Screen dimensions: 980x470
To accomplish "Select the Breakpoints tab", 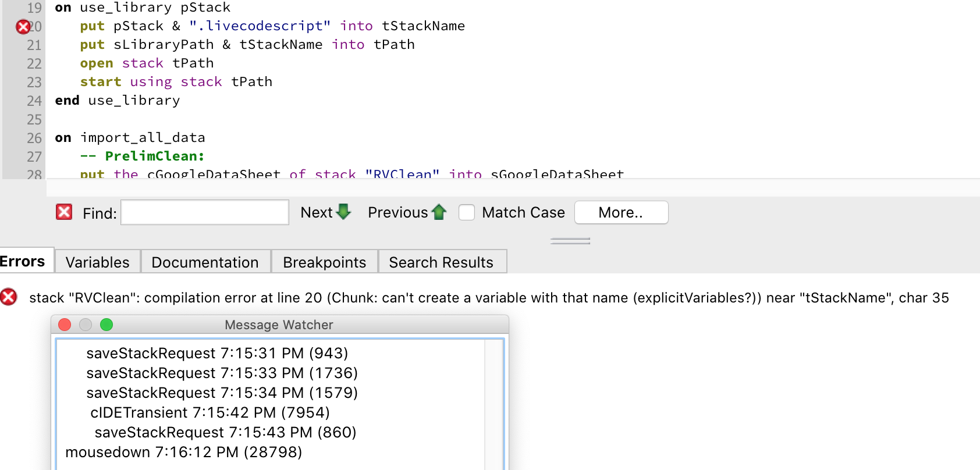I will 324,262.
